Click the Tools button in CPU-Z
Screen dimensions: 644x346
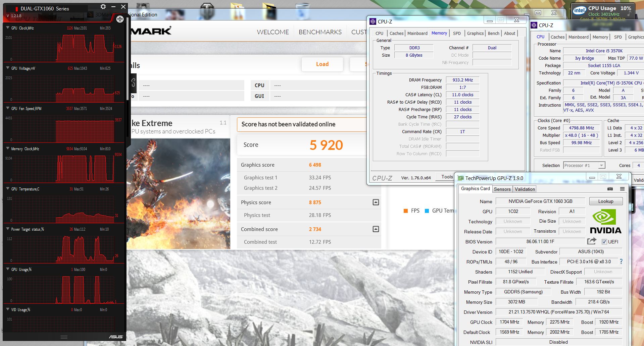447,177
